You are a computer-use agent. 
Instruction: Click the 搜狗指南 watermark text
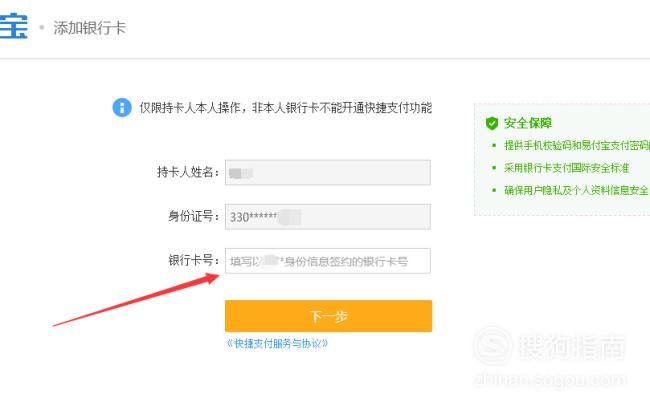pyautogui.click(x=572, y=346)
